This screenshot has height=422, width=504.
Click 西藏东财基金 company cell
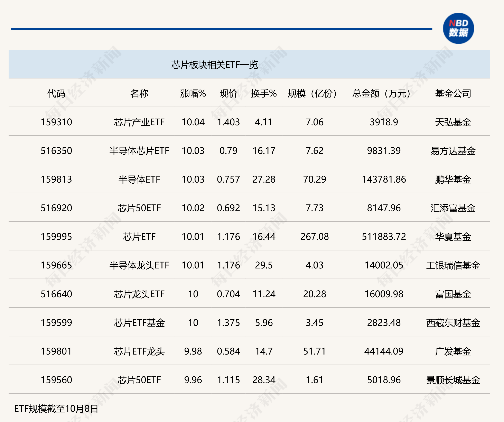[453, 323]
